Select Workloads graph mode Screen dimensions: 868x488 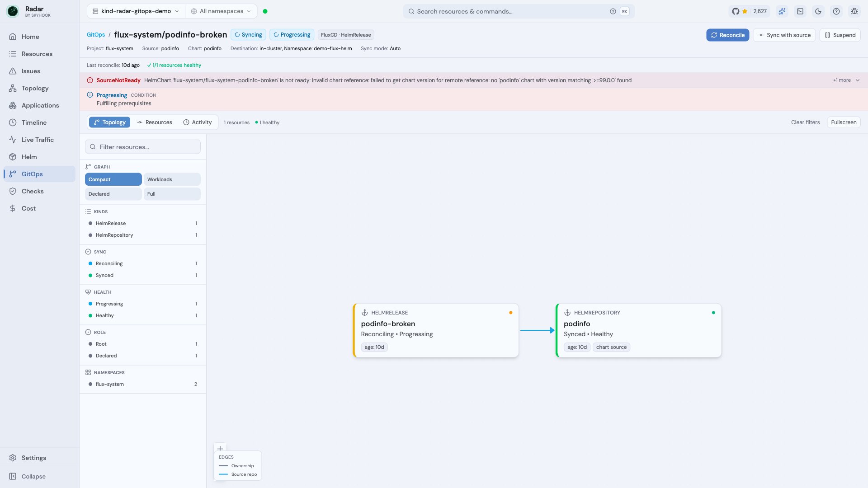[x=172, y=179]
